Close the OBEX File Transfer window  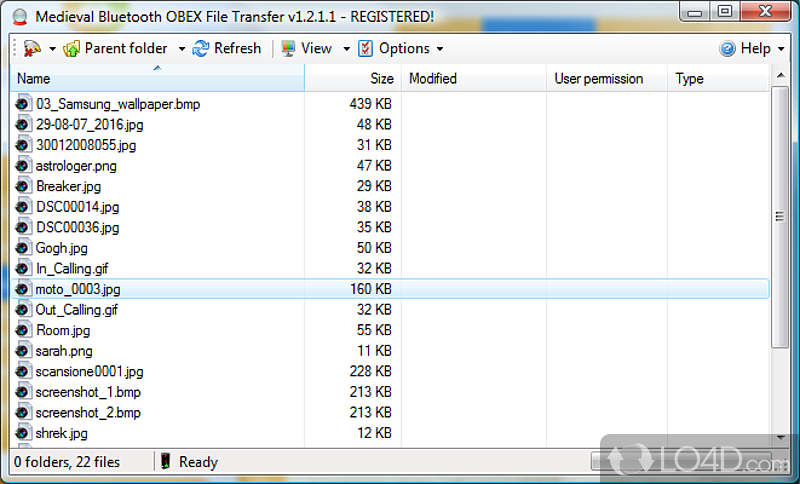[765, 11]
